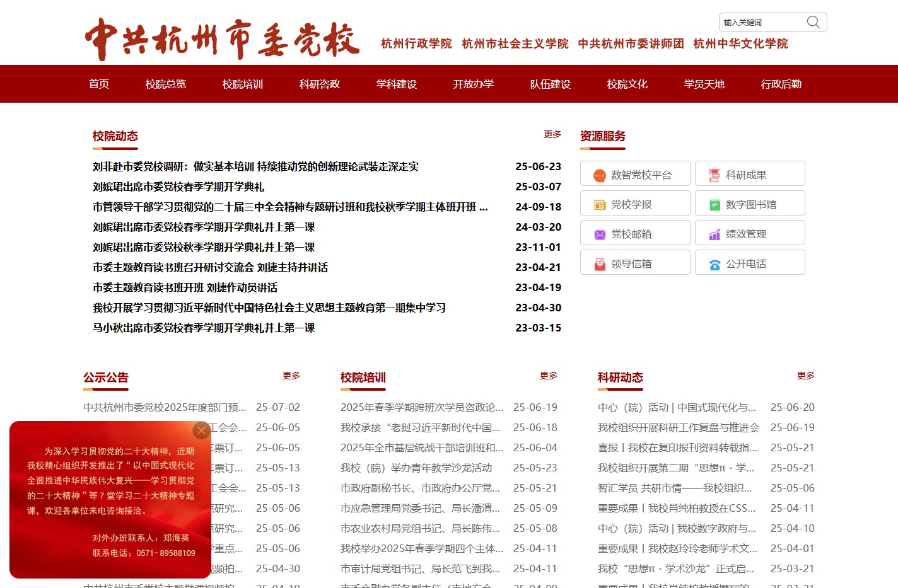Viewport: 898px width, 588px height.
Task: Click 更多 beside the 校院培训 section
Action: [549, 376]
